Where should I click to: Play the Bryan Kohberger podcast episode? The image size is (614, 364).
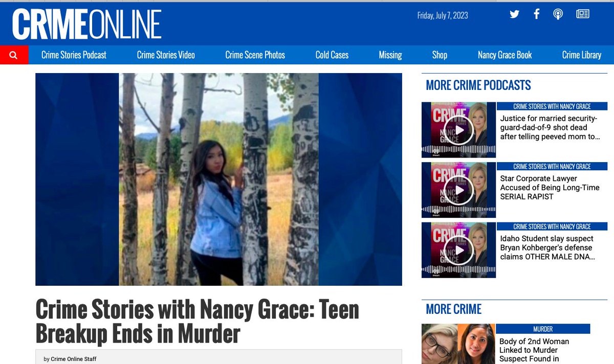(x=458, y=250)
